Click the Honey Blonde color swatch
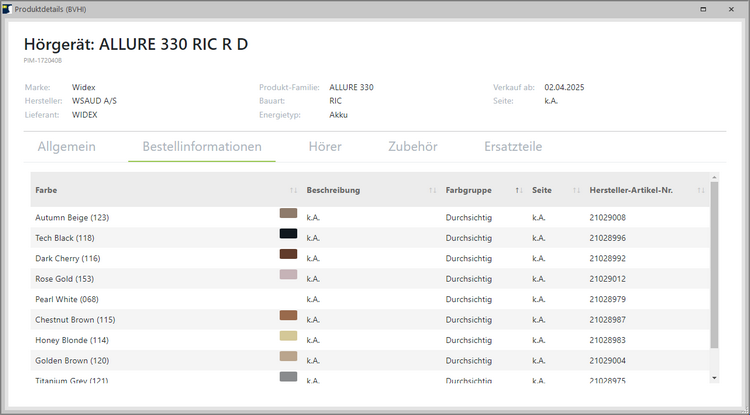 click(288, 336)
